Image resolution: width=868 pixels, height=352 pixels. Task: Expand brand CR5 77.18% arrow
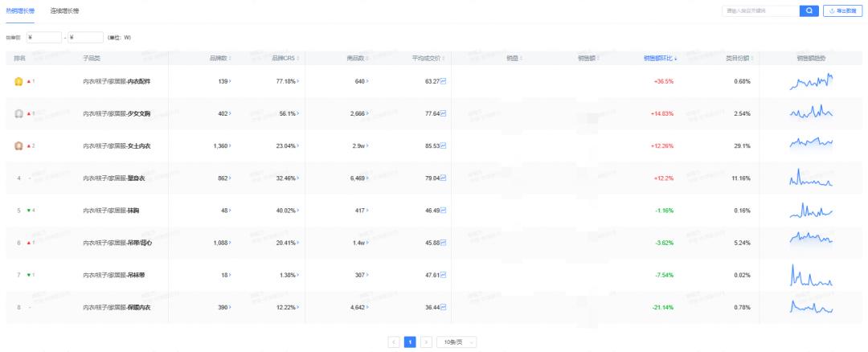pyautogui.click(x=298, y=81)
